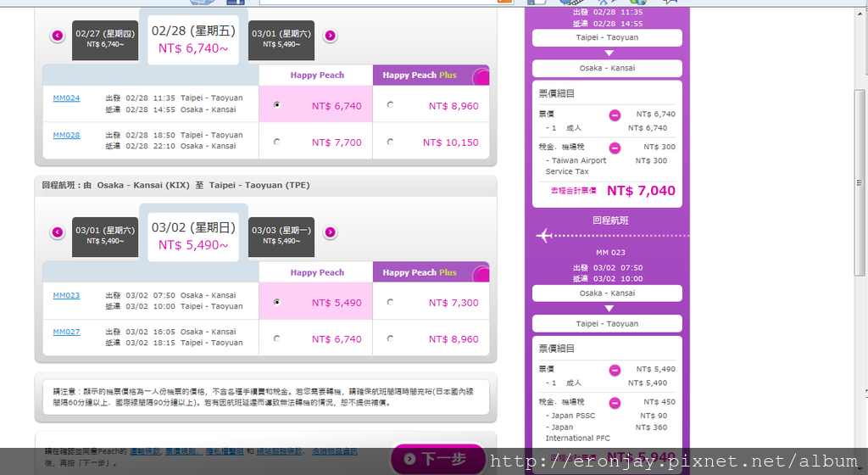This screenshot has height=475, width=868.
Task: Open the 隱私權聲明 privacy link
Action: click(x=225, y=452)
